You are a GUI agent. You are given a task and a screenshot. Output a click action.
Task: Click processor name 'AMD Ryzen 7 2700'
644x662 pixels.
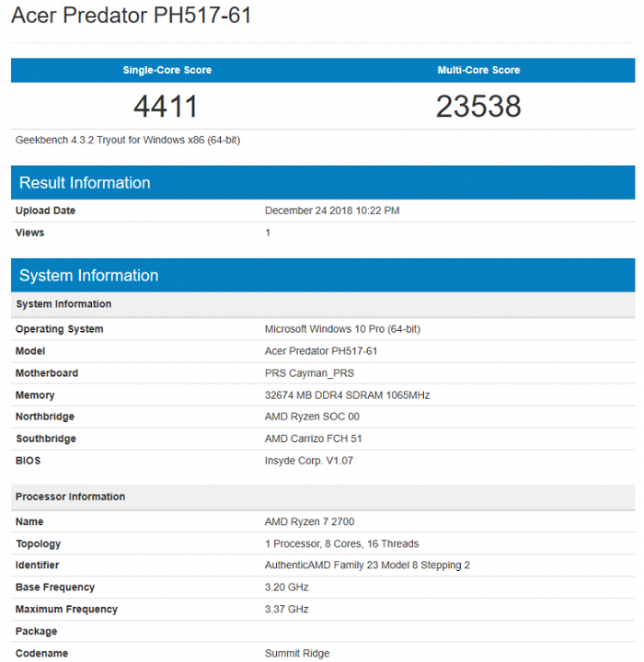pyautogui.click(x=310, y=522)
